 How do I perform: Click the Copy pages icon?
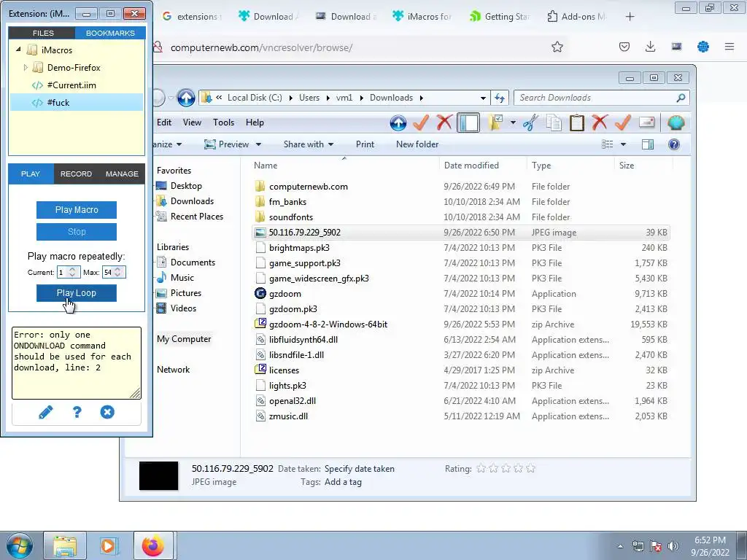[x=554, y=122]
